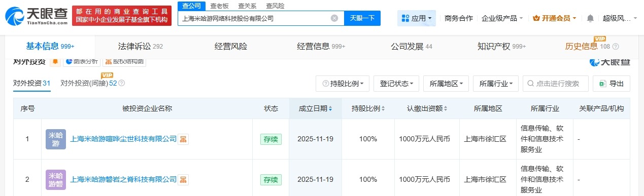The image size is (644, 196).
Task: Switch to 查老板 search tab
Action: point(219,6)
